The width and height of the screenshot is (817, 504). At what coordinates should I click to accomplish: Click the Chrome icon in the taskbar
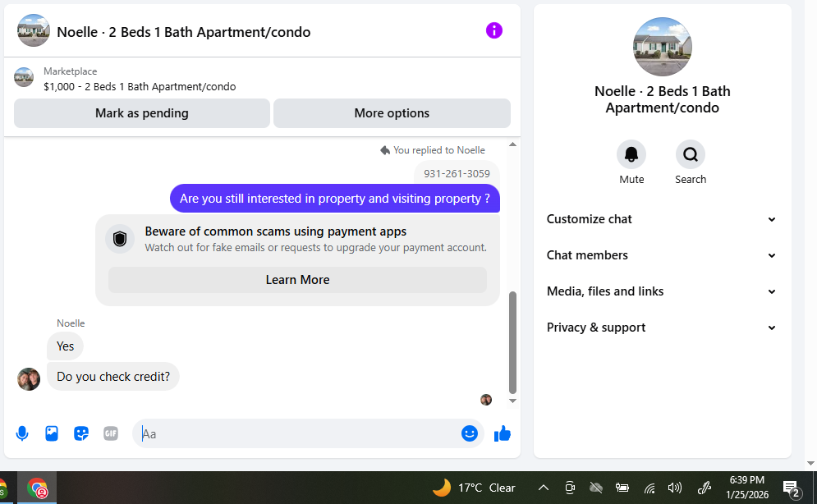tap(37, 488)
